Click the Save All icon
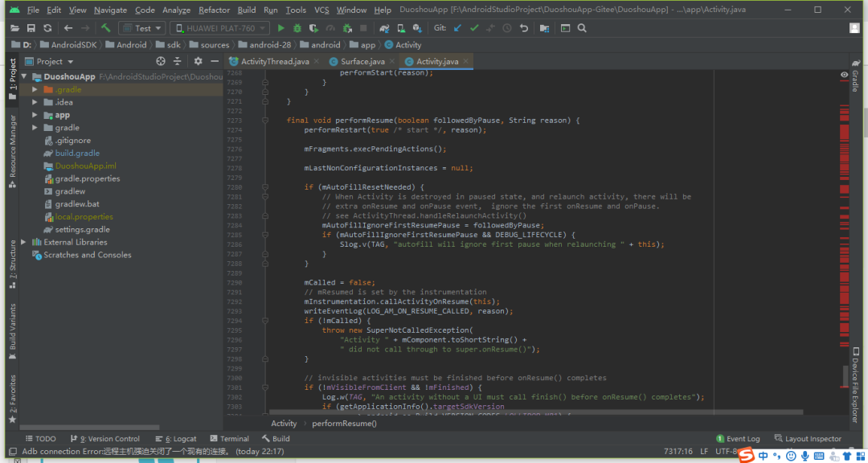The height and width of the screenshot is (463, 868). click(32, 28)
